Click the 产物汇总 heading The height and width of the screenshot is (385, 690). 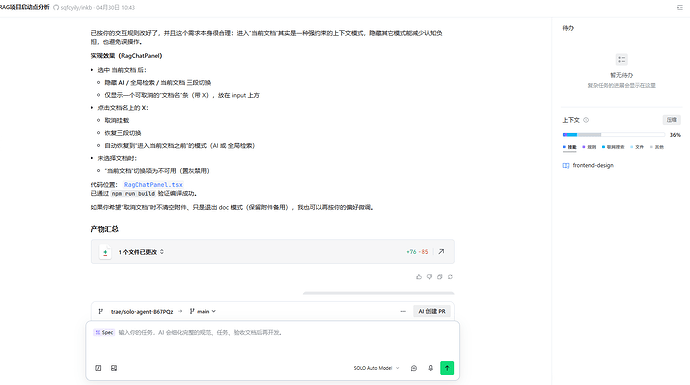pos(104,229)
